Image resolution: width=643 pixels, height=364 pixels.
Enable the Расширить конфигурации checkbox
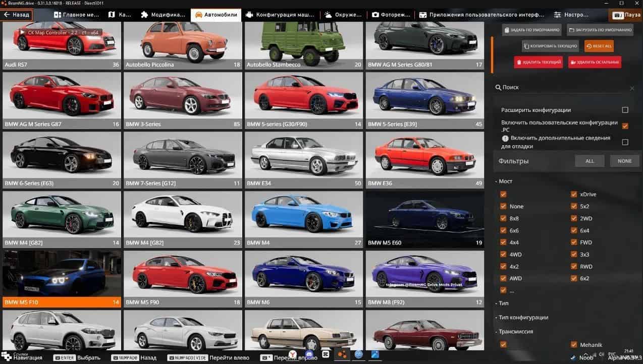(x=625, y=110)
